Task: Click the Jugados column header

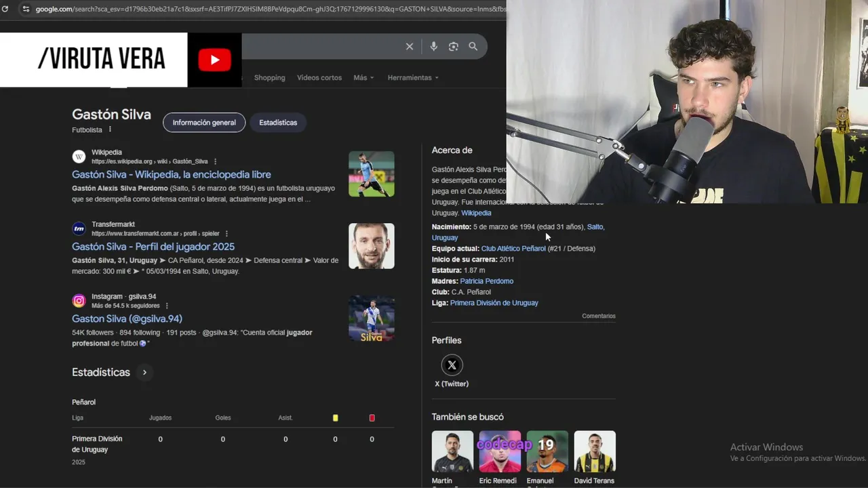Action: tap(161, 418)
